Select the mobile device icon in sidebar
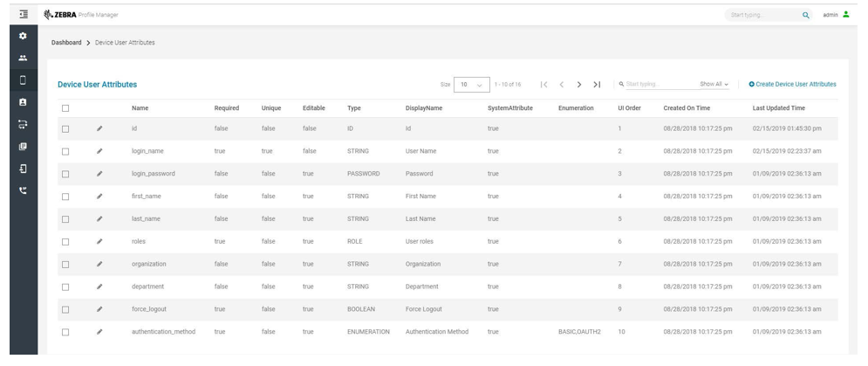Viewport: 868px width, 366px height. click(23, 80)
